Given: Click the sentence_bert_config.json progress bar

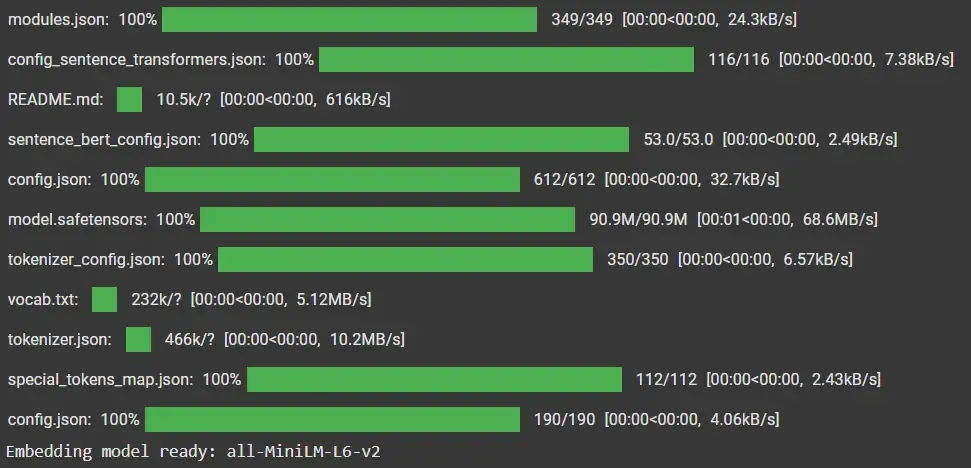Looking at the screenshot, I should pyautogui.click(x=441, y=140).
